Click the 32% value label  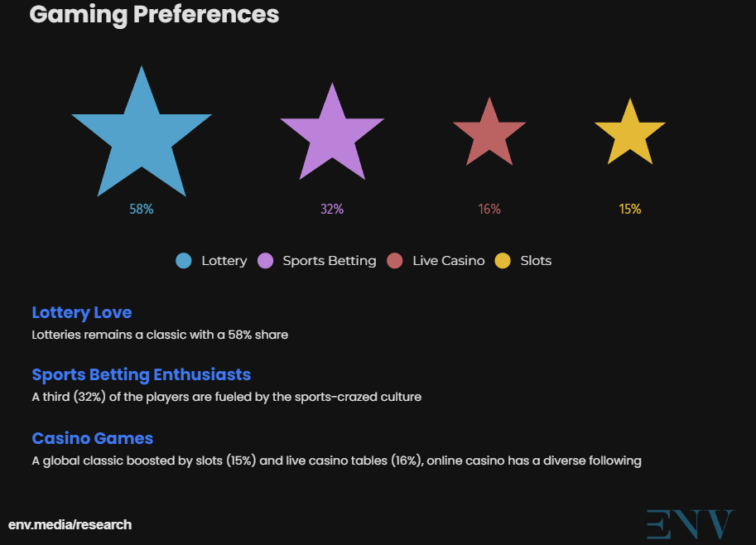coord(332,210)
